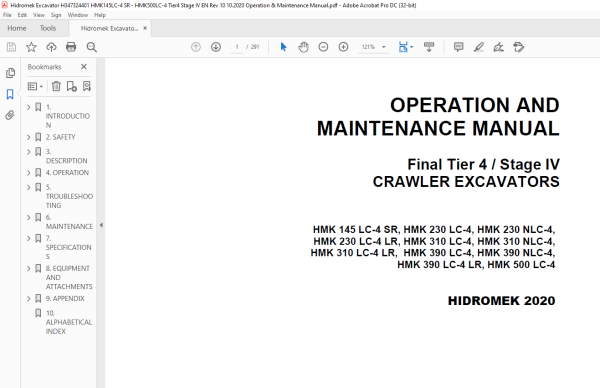Screen dimensions: 600x388
Task: Jump to 9. APPENDIX bookmark
Action: (x=65, y=298)
